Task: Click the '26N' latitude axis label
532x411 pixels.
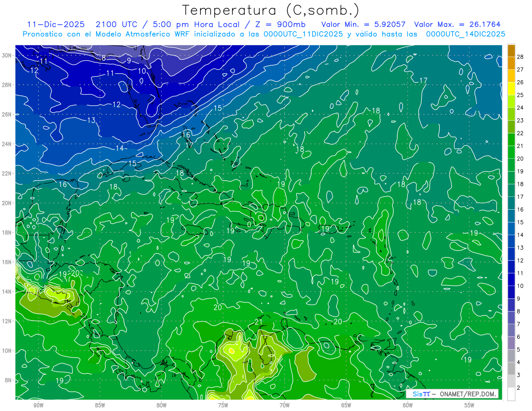Action: 8,114
